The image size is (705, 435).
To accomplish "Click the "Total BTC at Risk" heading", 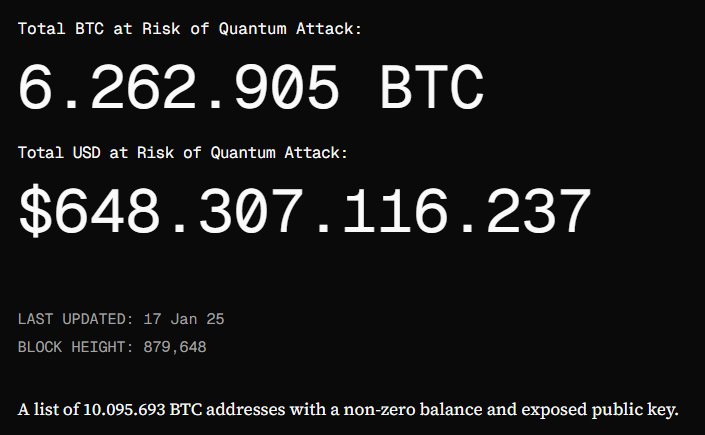I will [x=189, y=29].
